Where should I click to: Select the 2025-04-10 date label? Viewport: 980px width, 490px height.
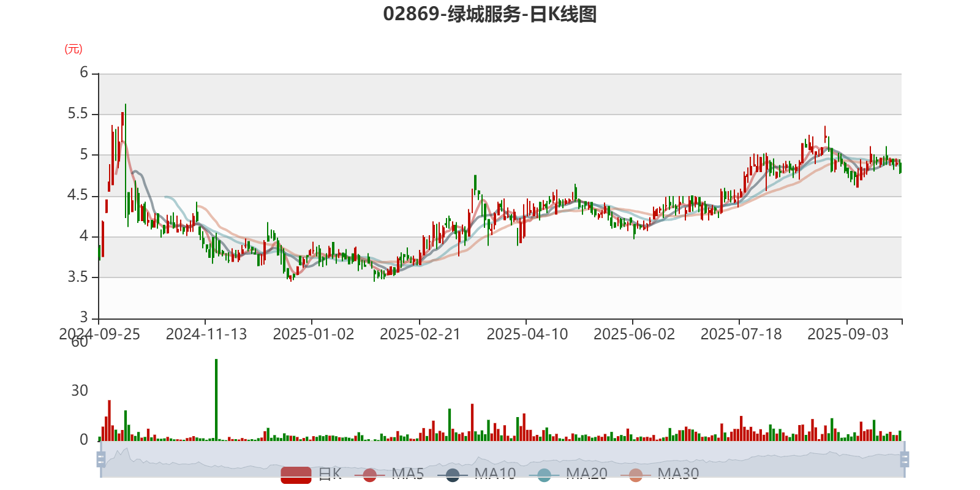coord(527,334)
